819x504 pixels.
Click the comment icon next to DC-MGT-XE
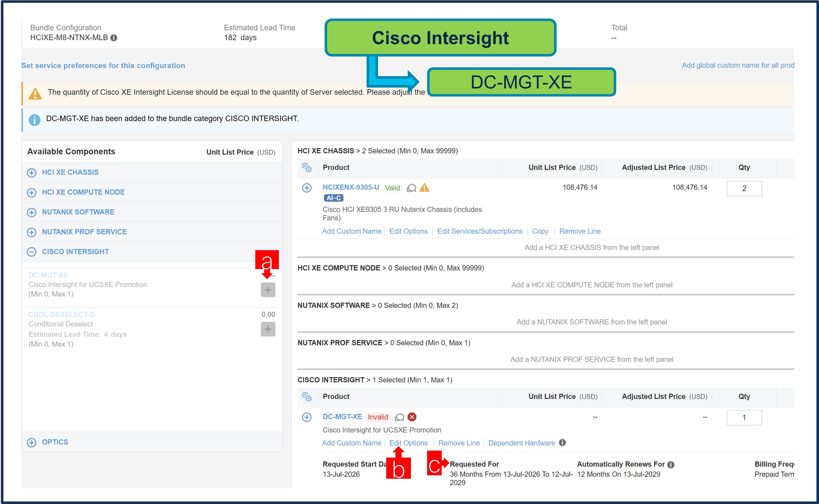coord(399,417)
